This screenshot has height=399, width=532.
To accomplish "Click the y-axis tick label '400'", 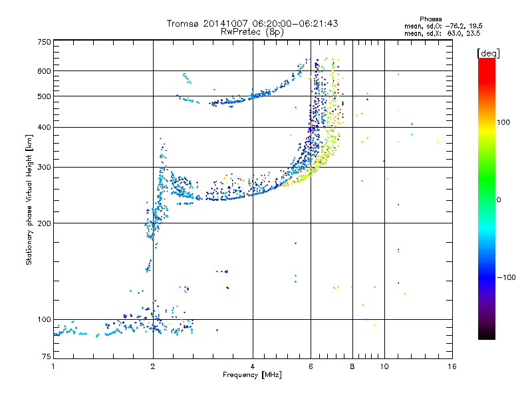I will pyautogui.click(x=44, y=127).
